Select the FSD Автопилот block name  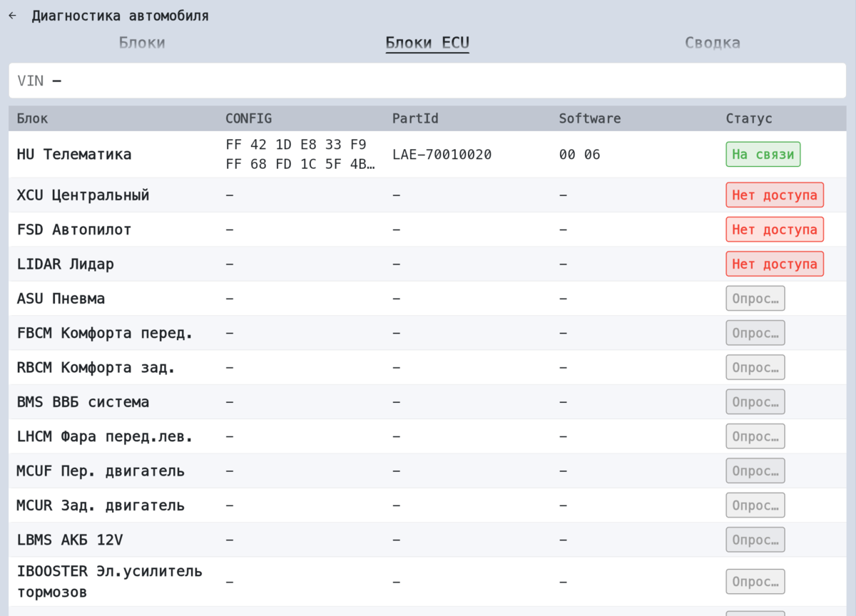click(74, 230)
